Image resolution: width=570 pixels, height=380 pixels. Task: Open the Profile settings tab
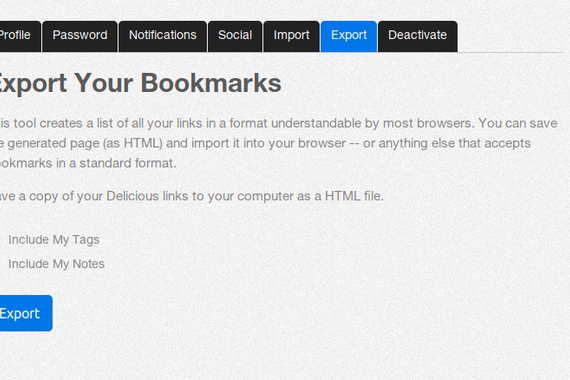pos(20,36)
